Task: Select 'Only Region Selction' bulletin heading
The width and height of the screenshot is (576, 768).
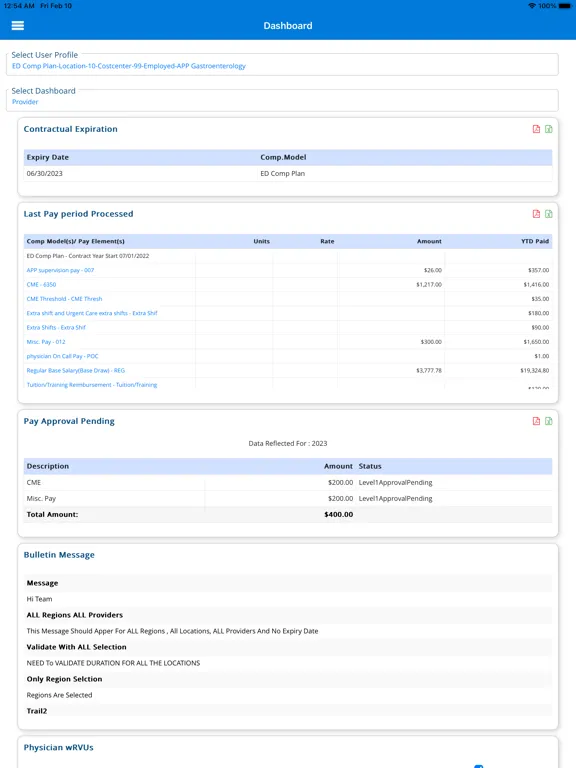Action: point(64,679)
